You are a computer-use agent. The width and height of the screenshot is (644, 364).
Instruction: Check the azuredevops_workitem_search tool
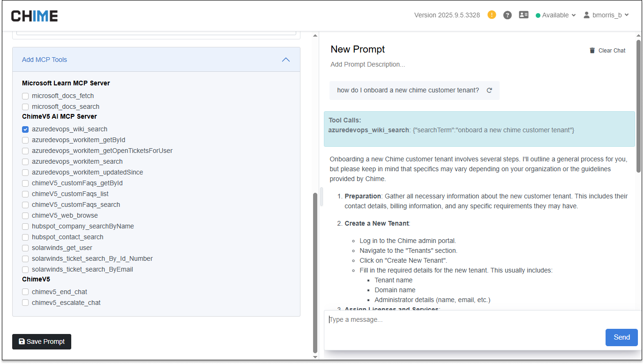tap(25, 161)
